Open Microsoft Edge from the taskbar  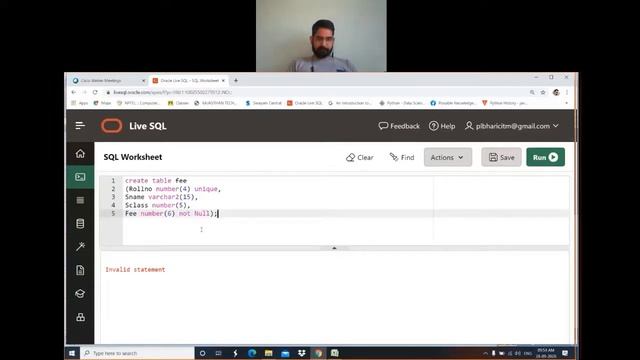[x=252, y=353]
